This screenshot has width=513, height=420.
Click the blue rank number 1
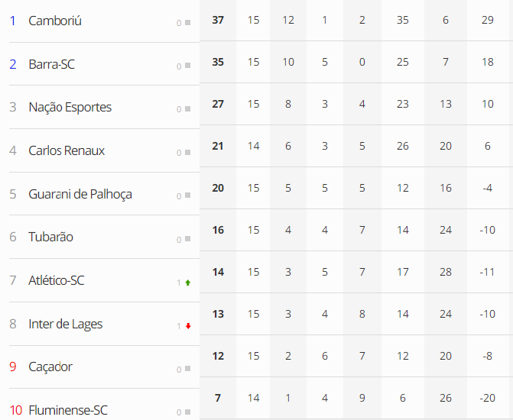point(13,21)
